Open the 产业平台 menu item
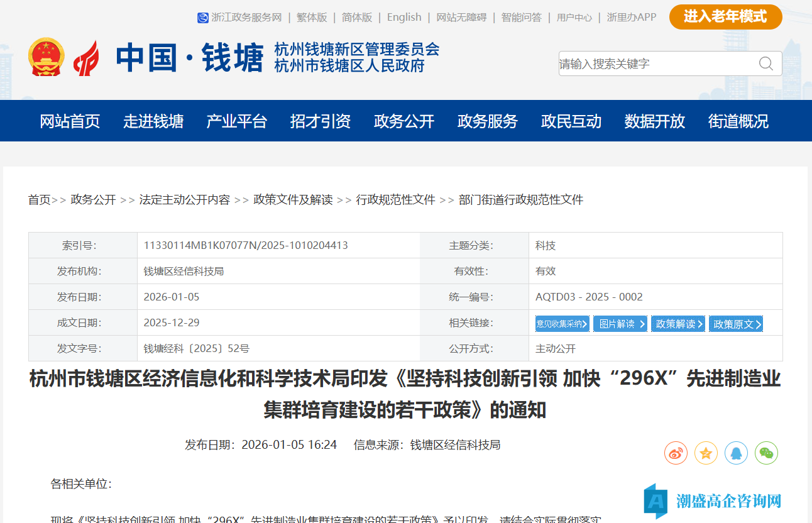812x523 pixels. [237, 121]
